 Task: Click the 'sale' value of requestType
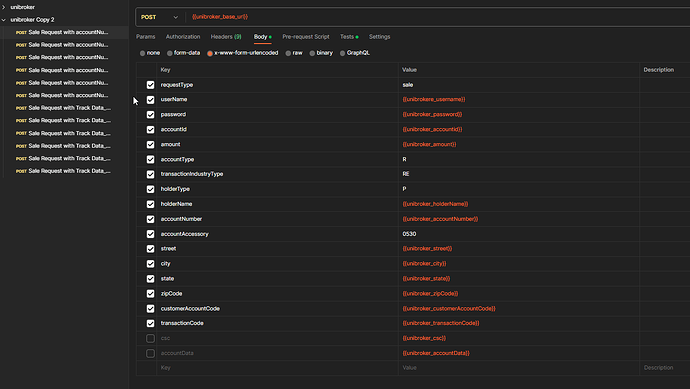pyautogui.click(x=407, y=85)
